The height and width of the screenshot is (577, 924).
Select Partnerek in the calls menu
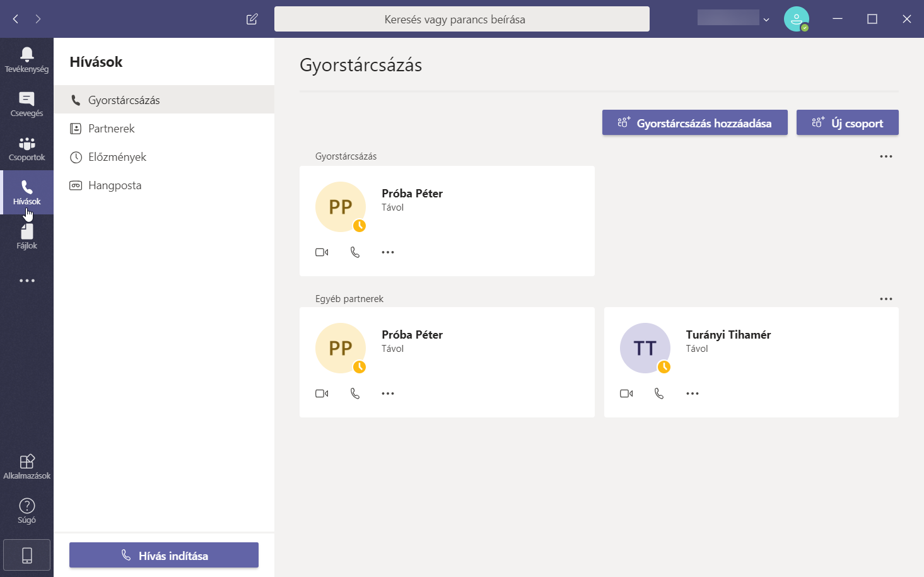(x=112, y=129)
